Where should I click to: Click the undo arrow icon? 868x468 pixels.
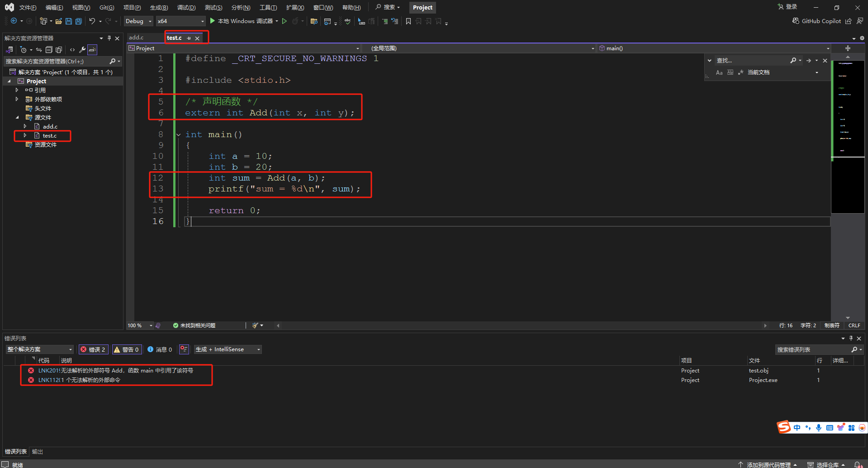point(92,21)
